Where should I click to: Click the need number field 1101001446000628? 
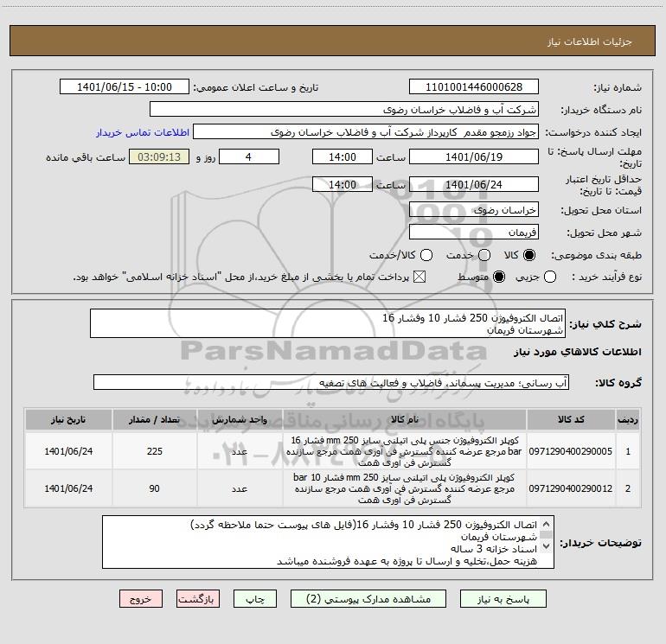[x=474, y=87]
